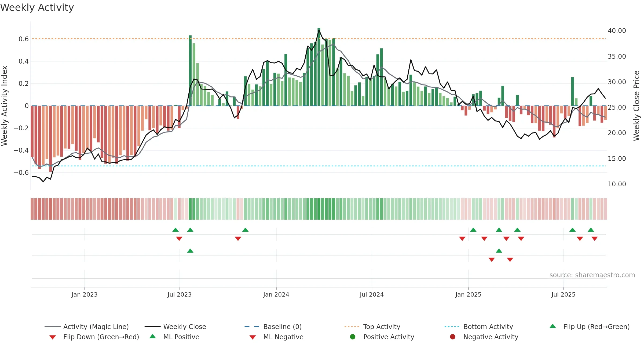Click the Weekly Close Price axis title
Screen dimensions: 644x362
pos(636,106)
